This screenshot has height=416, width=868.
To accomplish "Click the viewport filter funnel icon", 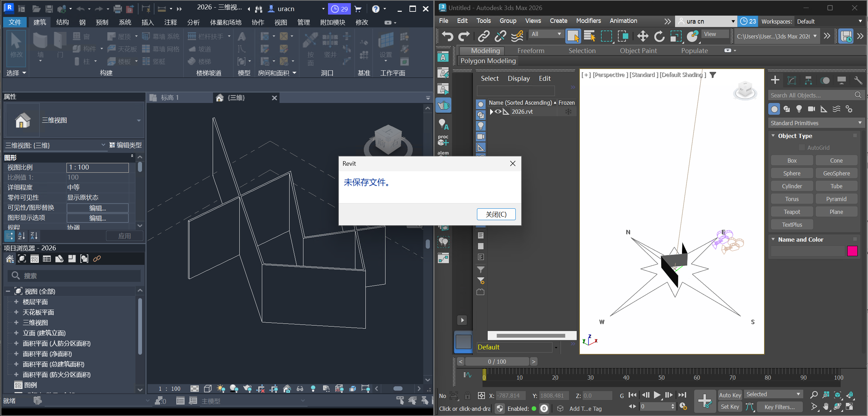I will (712, 75).
